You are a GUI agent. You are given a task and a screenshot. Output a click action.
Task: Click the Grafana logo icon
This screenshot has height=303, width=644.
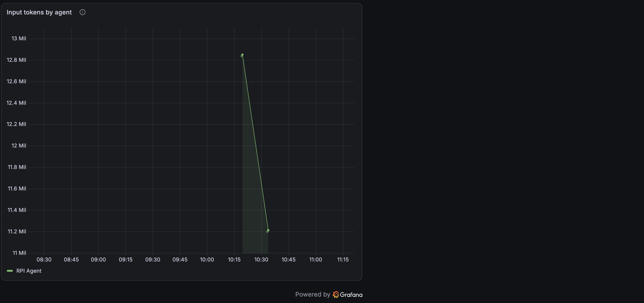[336, 295]
